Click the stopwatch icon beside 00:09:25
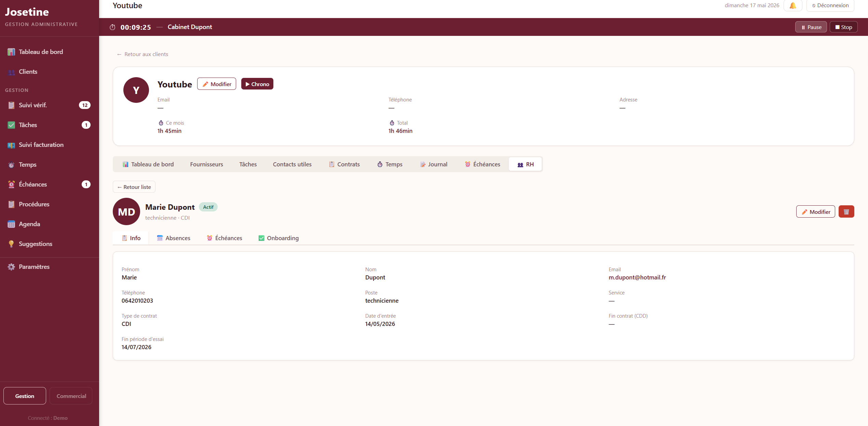The width and height of the screenshot is (868, 426). click(112, 27)
